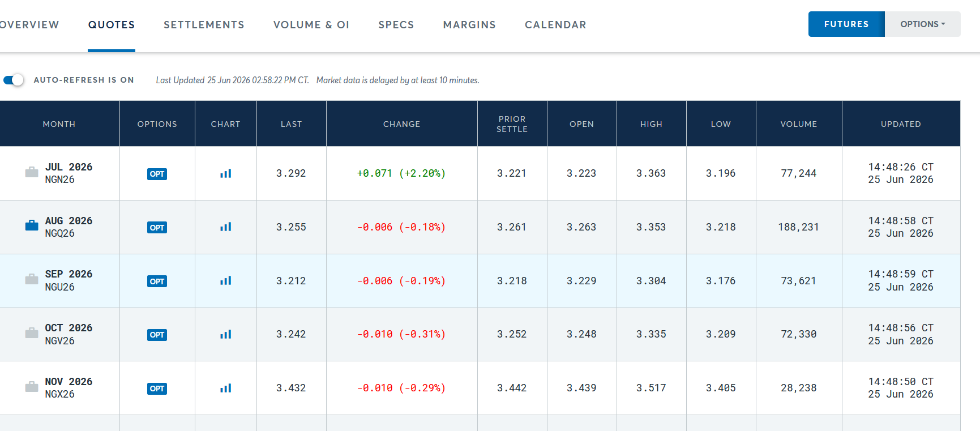Open the AUG 2026 chart icon

pos(226,227)
